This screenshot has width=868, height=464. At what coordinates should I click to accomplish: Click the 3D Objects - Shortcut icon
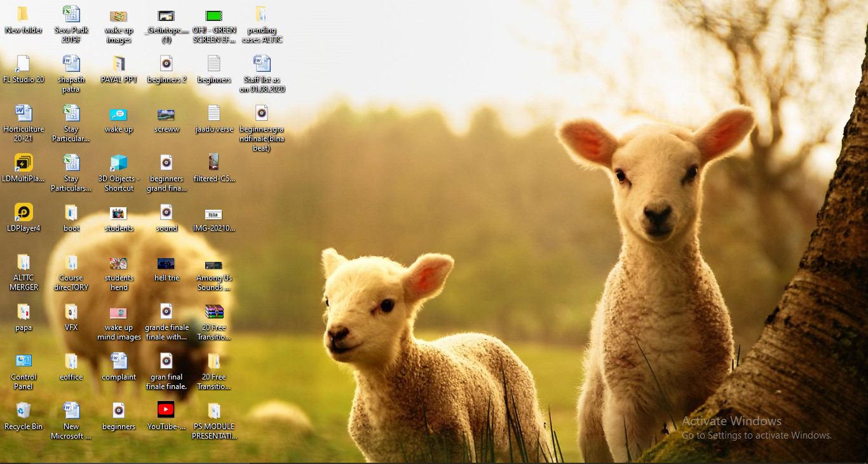point(119,163)
